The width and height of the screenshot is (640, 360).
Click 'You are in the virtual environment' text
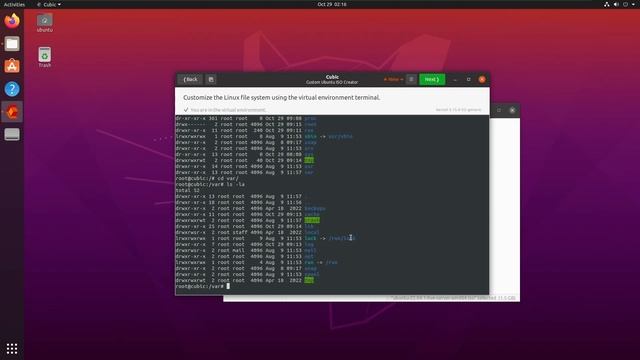pyautogui.click(x=228, y=110)
